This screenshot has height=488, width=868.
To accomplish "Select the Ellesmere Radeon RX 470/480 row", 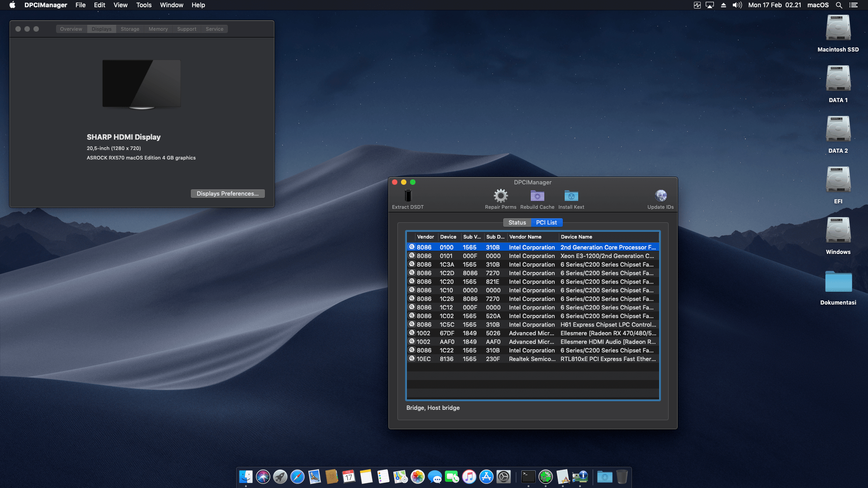I will 533,333.
